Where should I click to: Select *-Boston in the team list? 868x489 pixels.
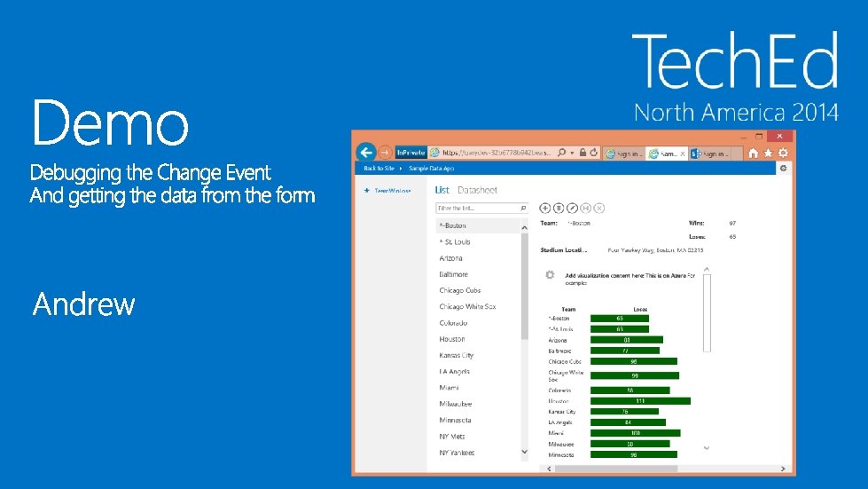tap(478, 225)
